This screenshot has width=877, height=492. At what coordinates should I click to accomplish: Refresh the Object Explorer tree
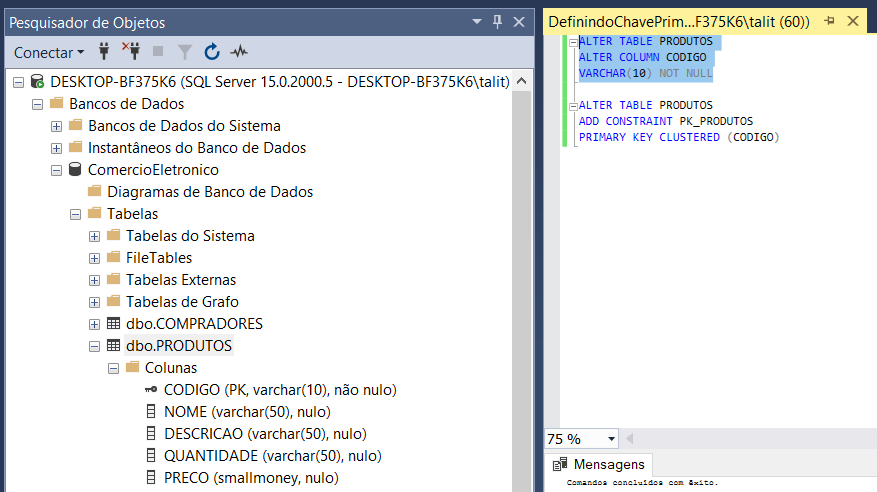click(212, 52)
